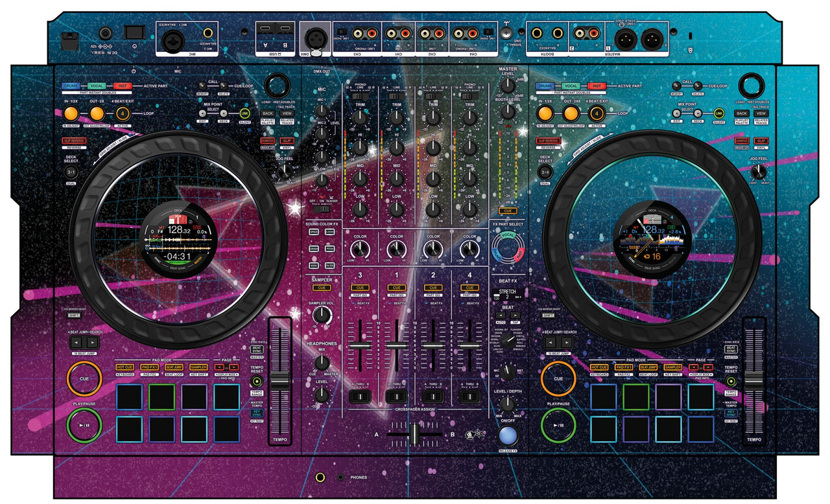Switch channel 2 crossfader assign A/THRU/B
Viewport: 830px width, 504px height.
[x=433, y=395]
